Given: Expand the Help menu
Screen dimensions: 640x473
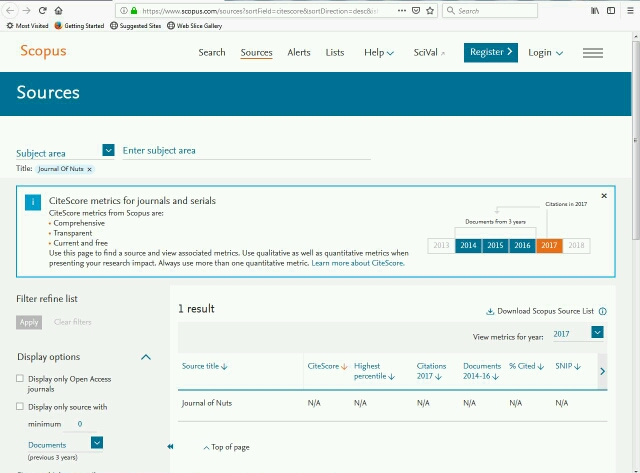Looking at the screenshot, I should (379, 53).
